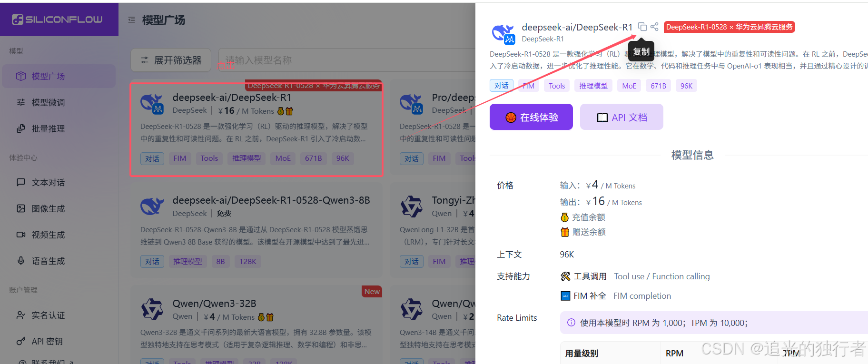Go to 视频生成 page
Screen dimensions: 868x364
click(59, 235)
